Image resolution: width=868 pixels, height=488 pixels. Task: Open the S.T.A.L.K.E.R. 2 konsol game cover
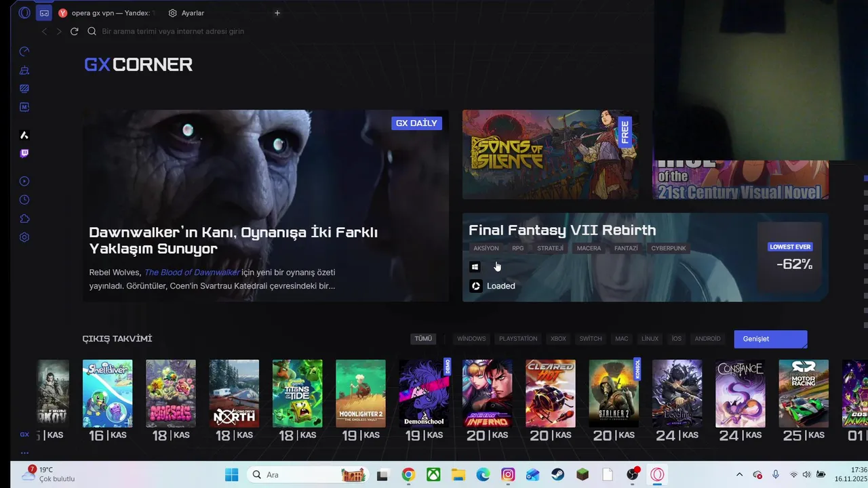click(x=614, y=394)
